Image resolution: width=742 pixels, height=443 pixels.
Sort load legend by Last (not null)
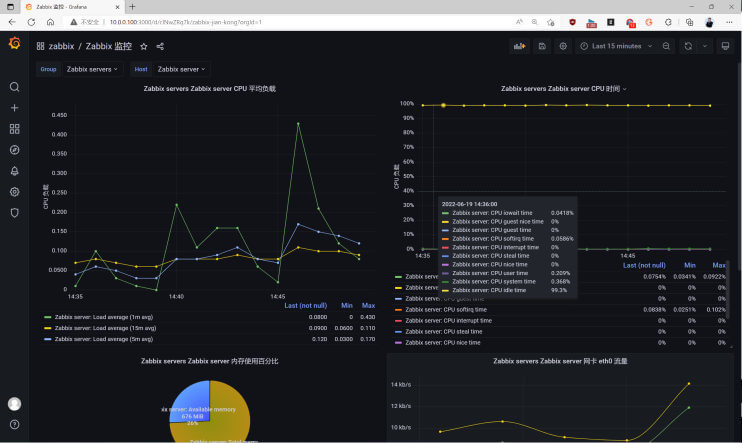tap(306, 306)
